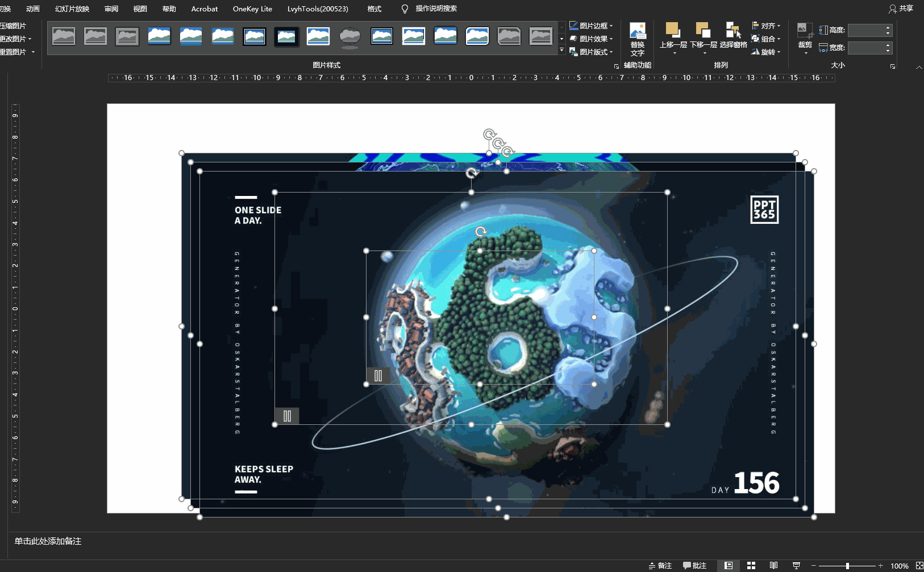Open the 图片效果 dropdown

point(591,39)
